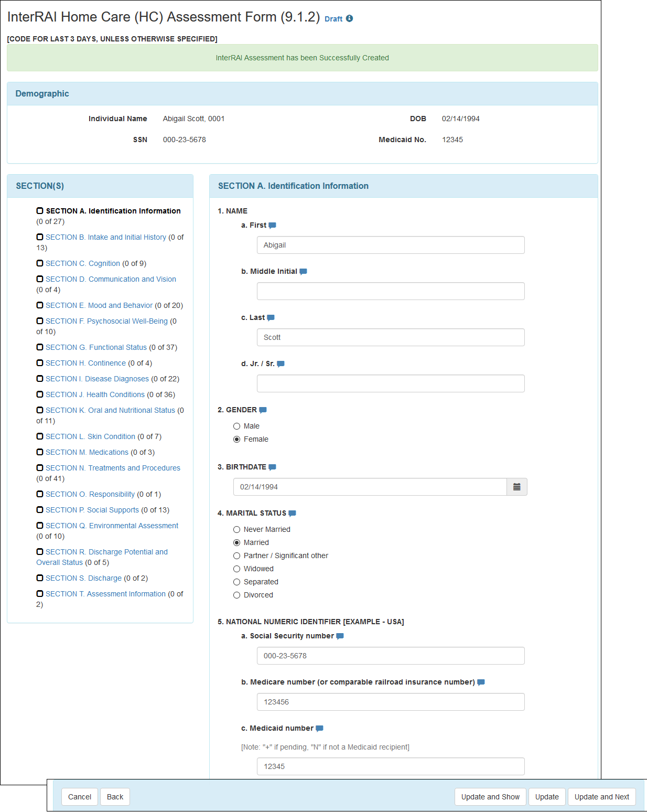Select the Widowed radio button
This screenshot has height=812, width=647.
(237, 569)
